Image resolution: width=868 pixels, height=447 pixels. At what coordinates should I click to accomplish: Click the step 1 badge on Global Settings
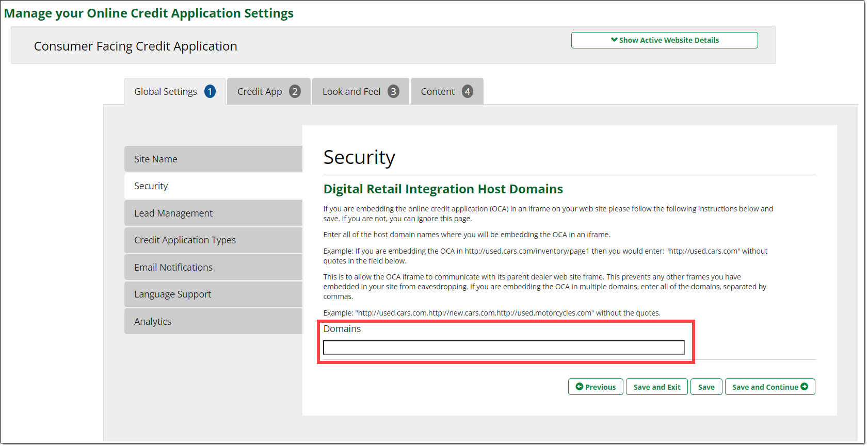point(210,92)
